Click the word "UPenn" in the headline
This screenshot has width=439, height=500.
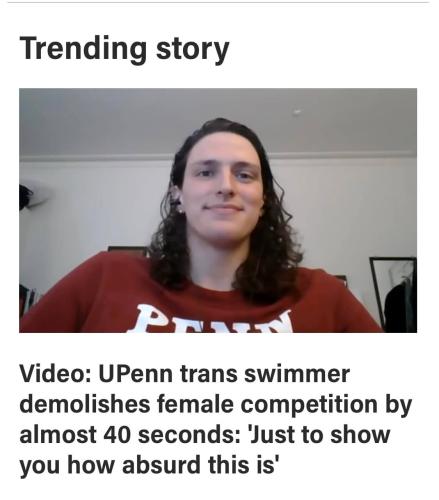pos(136,374)
